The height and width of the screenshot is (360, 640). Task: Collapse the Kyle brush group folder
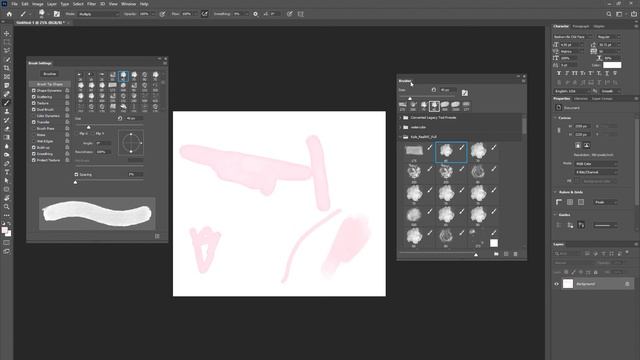click(x=401, y=137)
